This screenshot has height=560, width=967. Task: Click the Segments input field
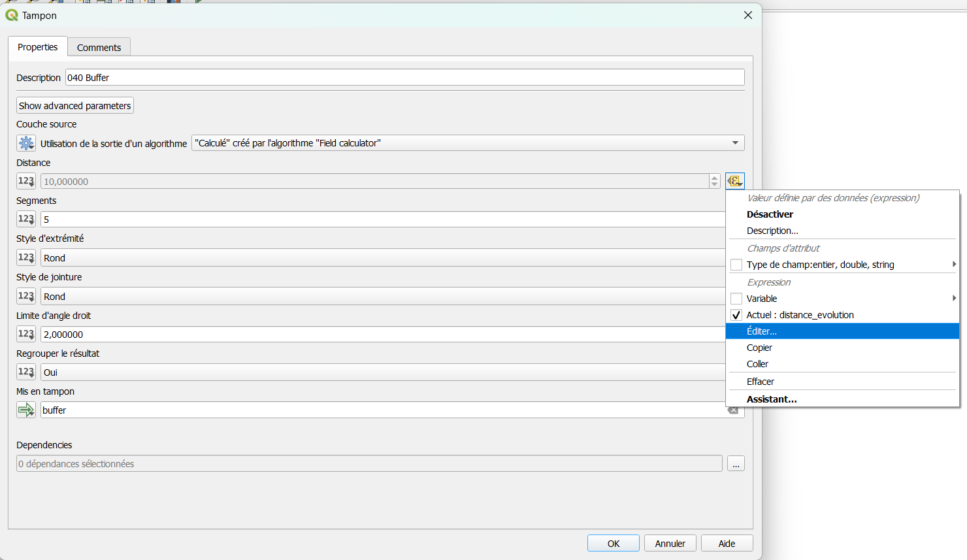(x=383, y=219)
